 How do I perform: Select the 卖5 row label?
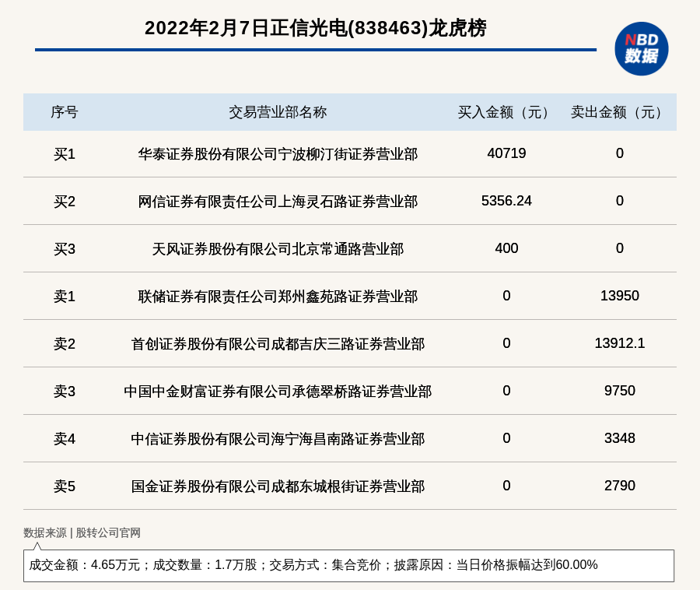point(65,486)
